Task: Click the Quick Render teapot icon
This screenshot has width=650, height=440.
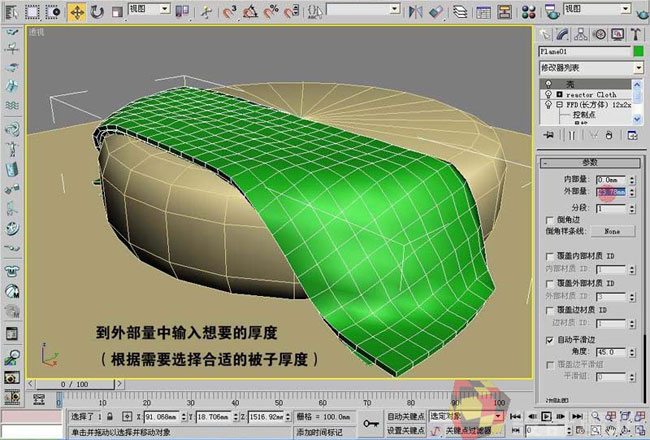Action: pyautogui.click(x=643, y=14)
